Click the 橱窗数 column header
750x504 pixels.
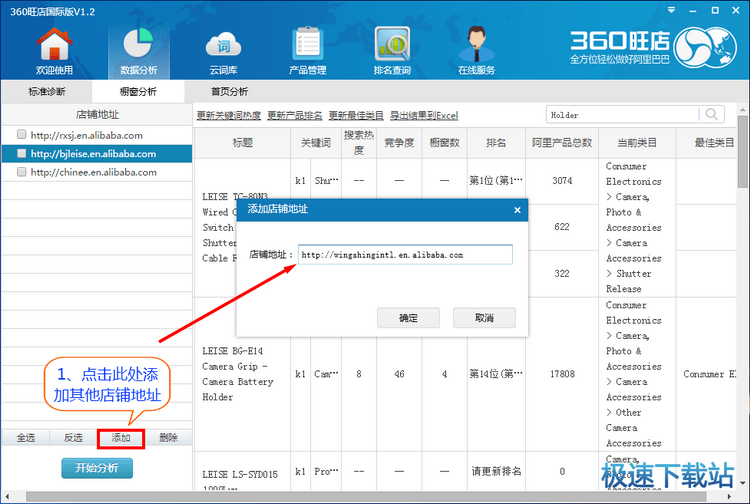[x=444, y=142]
